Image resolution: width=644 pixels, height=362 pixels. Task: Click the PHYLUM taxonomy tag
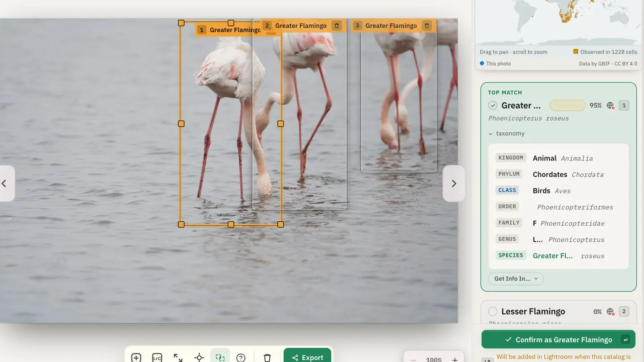click(509, 174)
